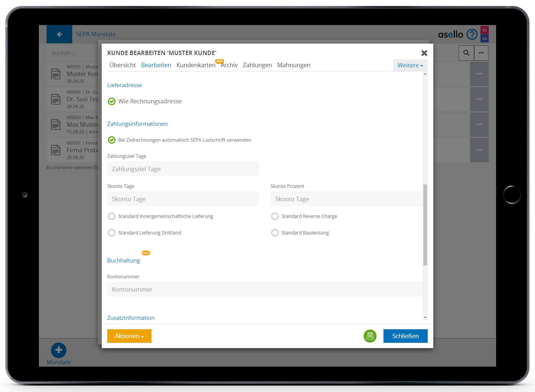
Task: Open the Zahlungen tab
Action: (257, 65)
